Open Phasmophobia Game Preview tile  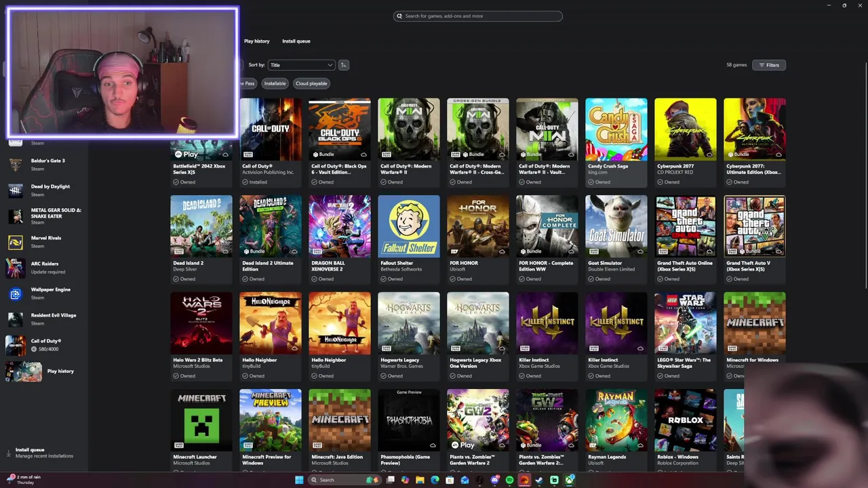pyautogui.click(x=409, y=429)
